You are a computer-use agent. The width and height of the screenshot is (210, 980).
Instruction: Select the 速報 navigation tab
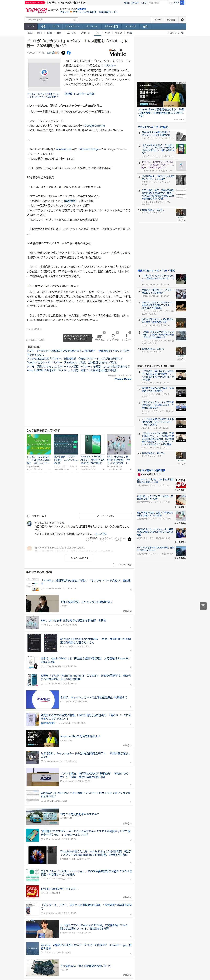point(43,27)
